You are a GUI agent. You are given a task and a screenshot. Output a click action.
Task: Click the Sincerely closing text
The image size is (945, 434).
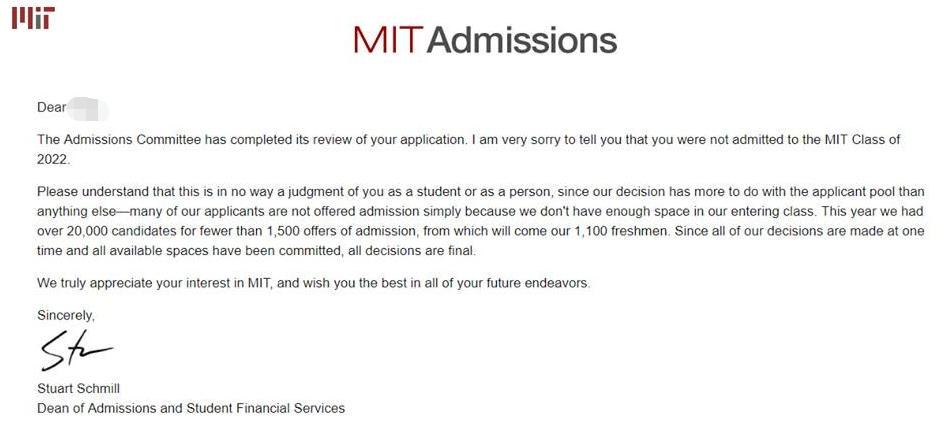click(x=66, y=315)
